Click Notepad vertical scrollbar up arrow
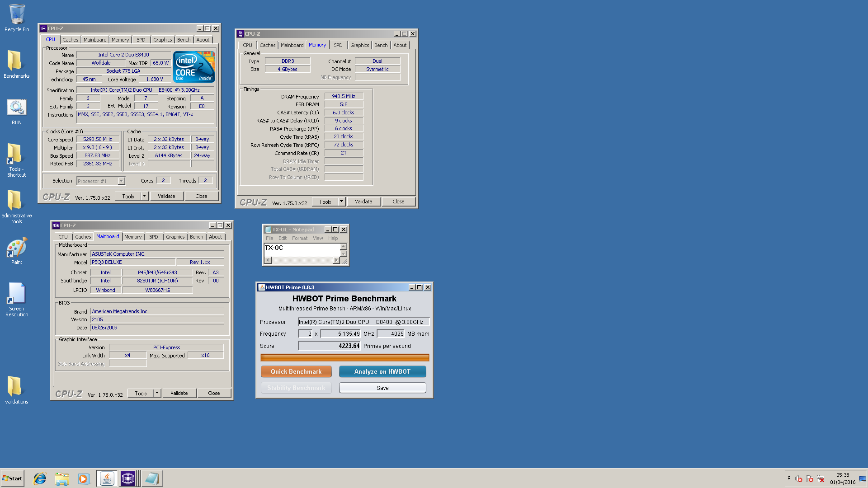868x488 pixels. pos(344,246)
